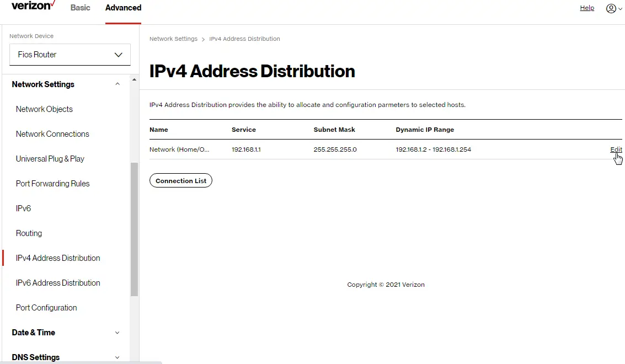Switch to the Advanced tab
Viewport: 625px width, 364px height.
click(x=122, y=8)
